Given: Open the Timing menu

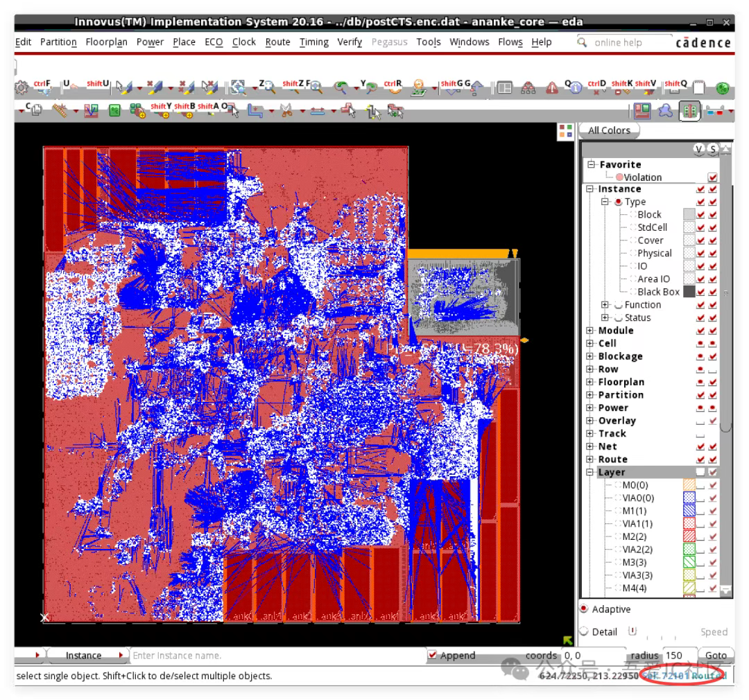Looking at the screenshot, I should 314,42.
